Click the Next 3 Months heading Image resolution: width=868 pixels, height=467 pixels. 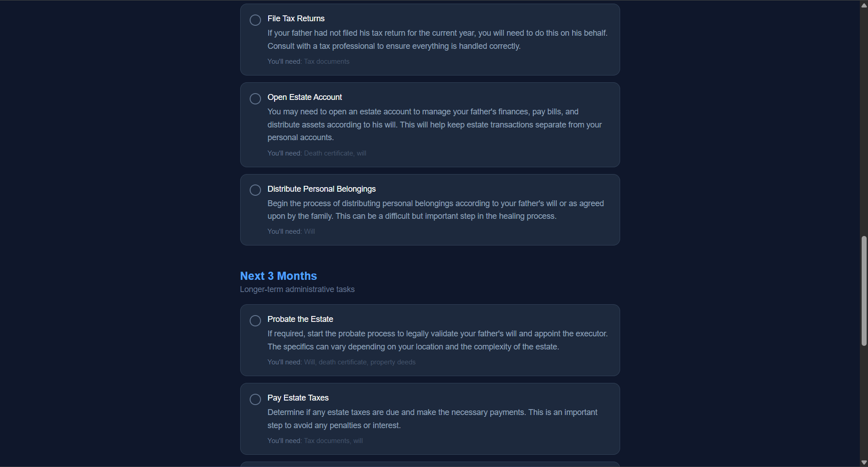tap(278, 276)
